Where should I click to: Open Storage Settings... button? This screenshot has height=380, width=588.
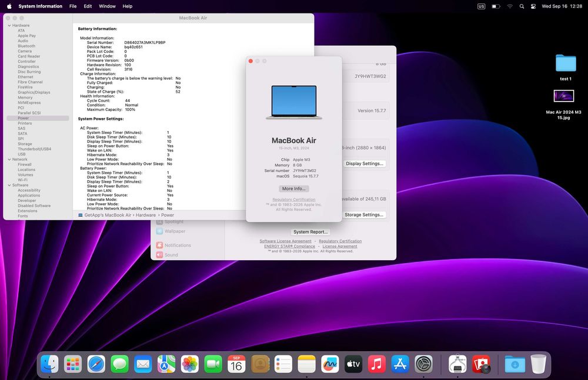364,215
